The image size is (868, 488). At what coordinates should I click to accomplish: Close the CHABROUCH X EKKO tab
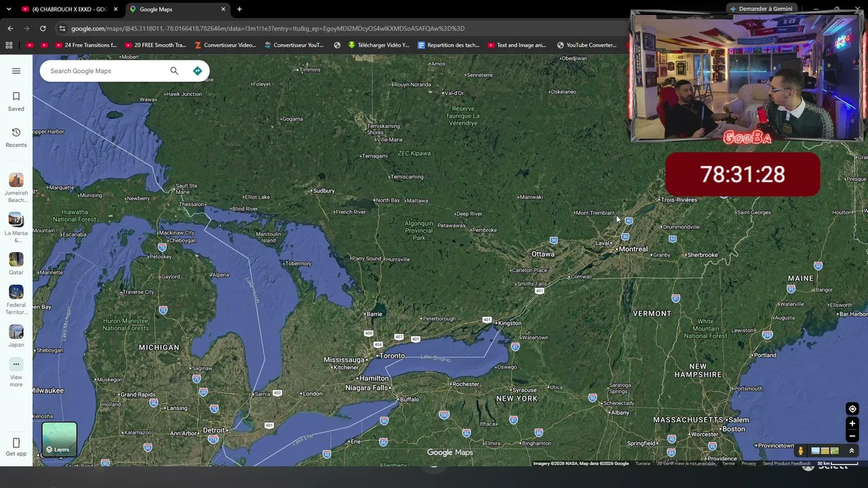[115, 9]
